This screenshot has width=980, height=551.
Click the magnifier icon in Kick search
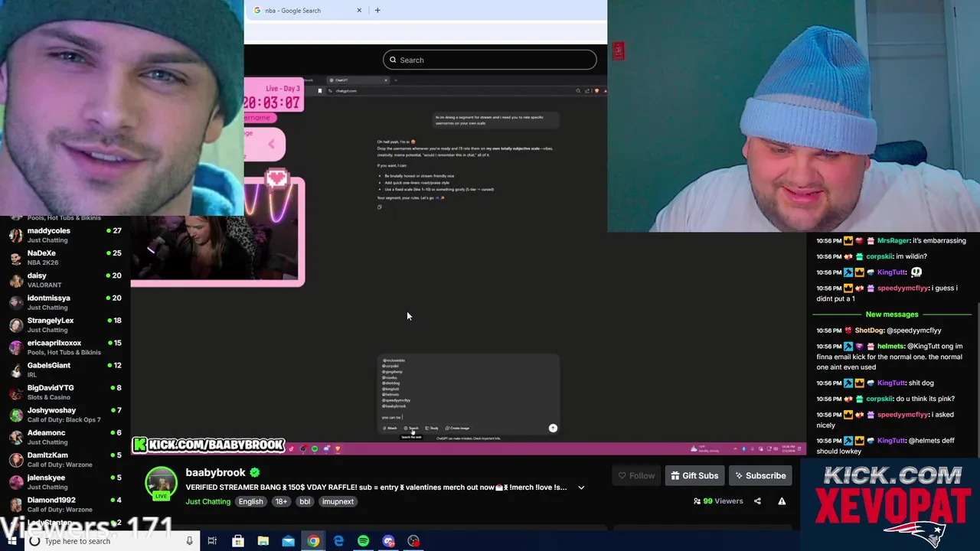coord(394,60)
